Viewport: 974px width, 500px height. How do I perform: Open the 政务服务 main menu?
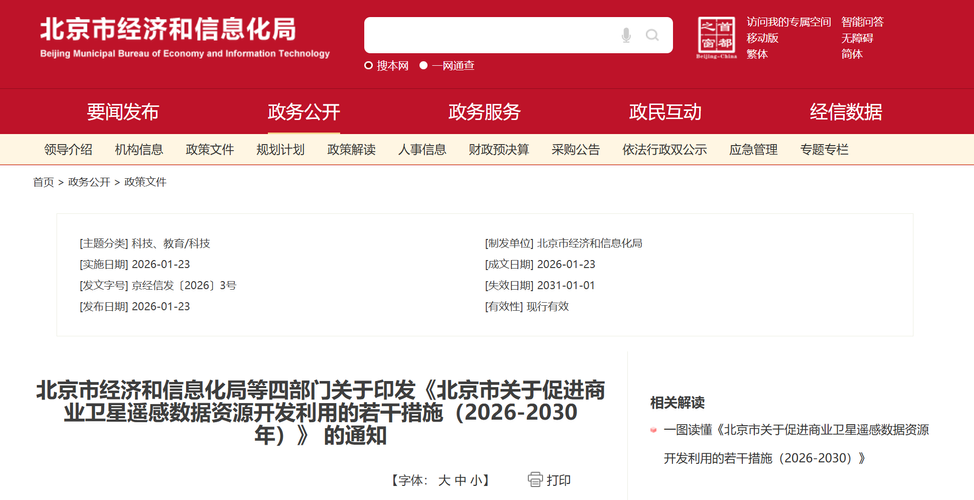coord(485,112)
